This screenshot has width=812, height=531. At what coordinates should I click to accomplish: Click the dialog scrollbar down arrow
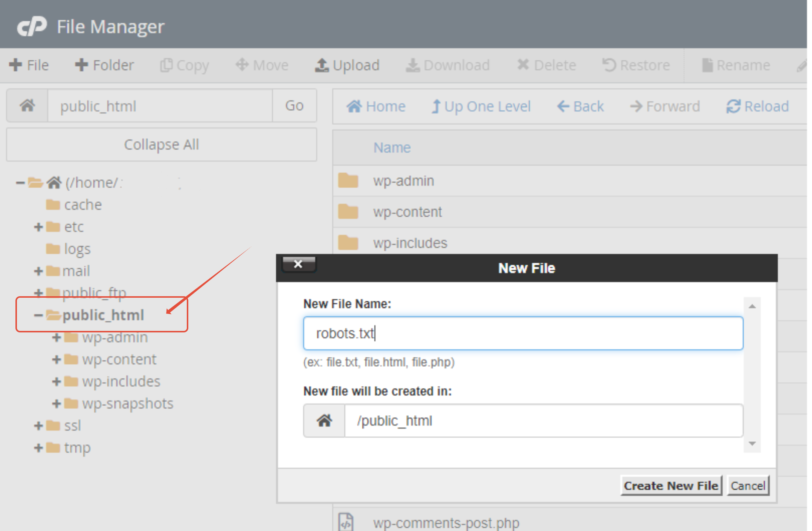(x=752, y=444)
